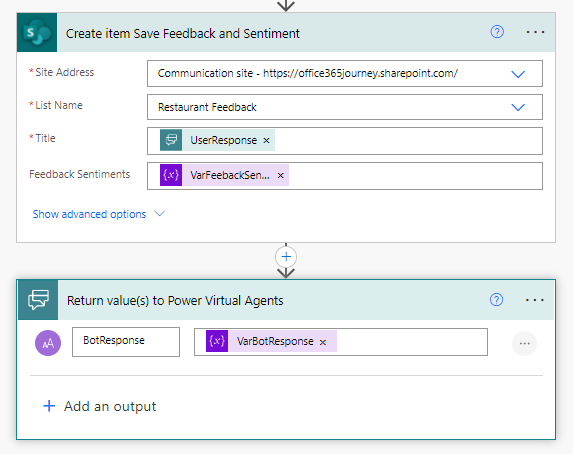This screenshot has height=454, width=573.
Task: Click the text type icon beside BotResponse
Action: coord(48,343)
